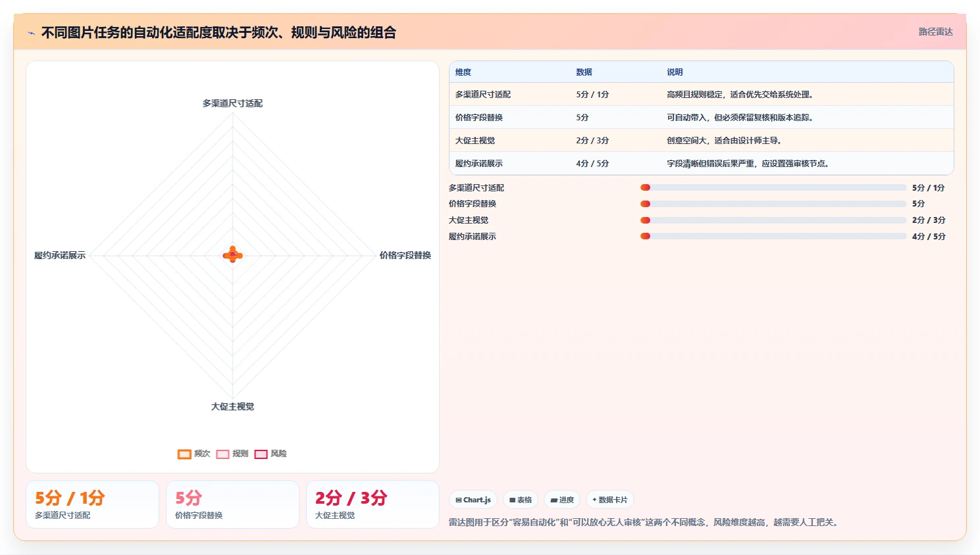Click the 大促主视觉 radar axis label
This screenshot has height=555, width=980.
click(x=232, y=406)
